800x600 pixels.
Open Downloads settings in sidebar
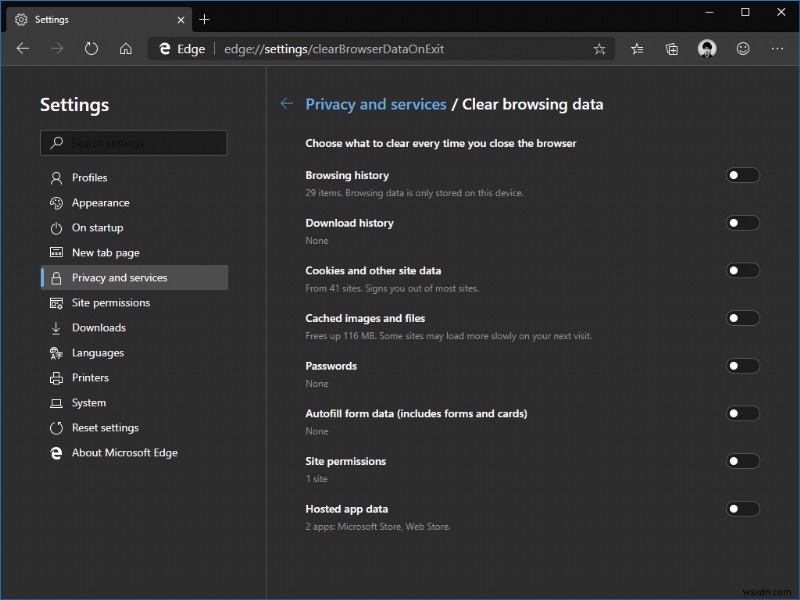click(x=97, y=327)
